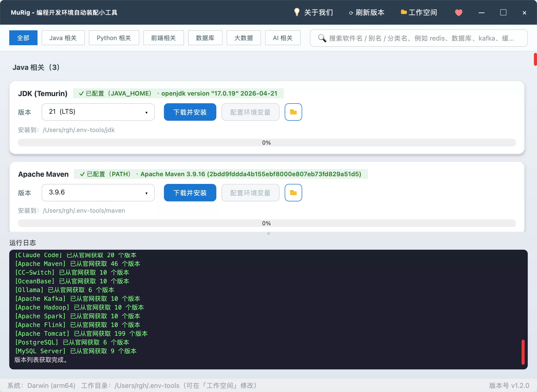Focus the software search input field
Image resolution: width=537 pixels, height=392 pixels.
[x=419, y=38]
